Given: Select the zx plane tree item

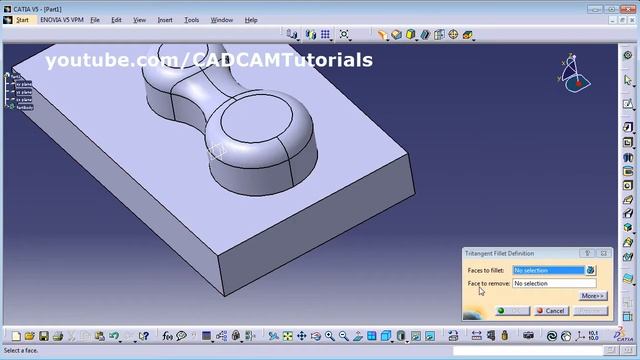Looking at the screenshot, I should (24, 100).
